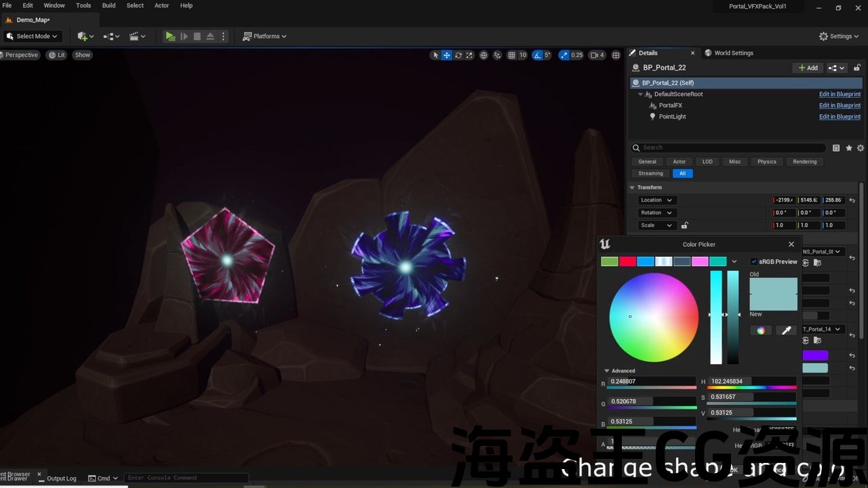Select the rotate gizmo tool
Image resolution: width=868 pixels, height=488 pixels.
(x=458, y=55)
